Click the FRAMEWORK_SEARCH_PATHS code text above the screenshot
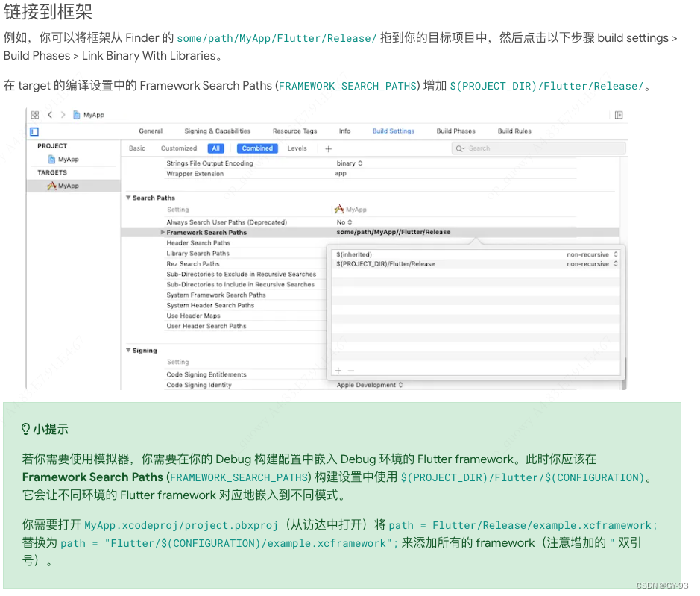This screenshot has width=700, height=596. coord(347,86)
